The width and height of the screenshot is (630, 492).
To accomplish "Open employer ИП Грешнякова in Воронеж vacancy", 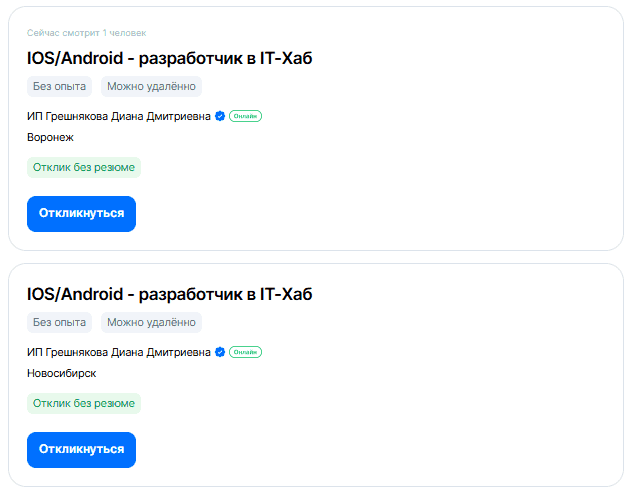I will click(x=118, y=116).
